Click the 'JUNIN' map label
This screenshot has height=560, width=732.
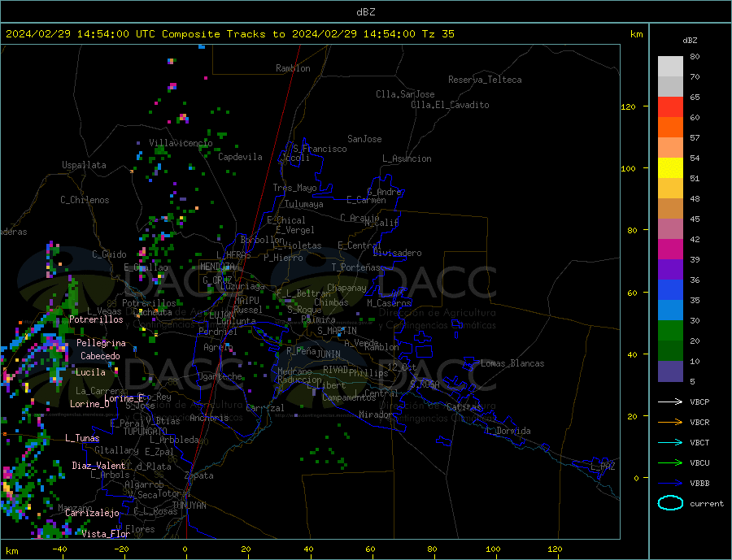coord(329,354)
